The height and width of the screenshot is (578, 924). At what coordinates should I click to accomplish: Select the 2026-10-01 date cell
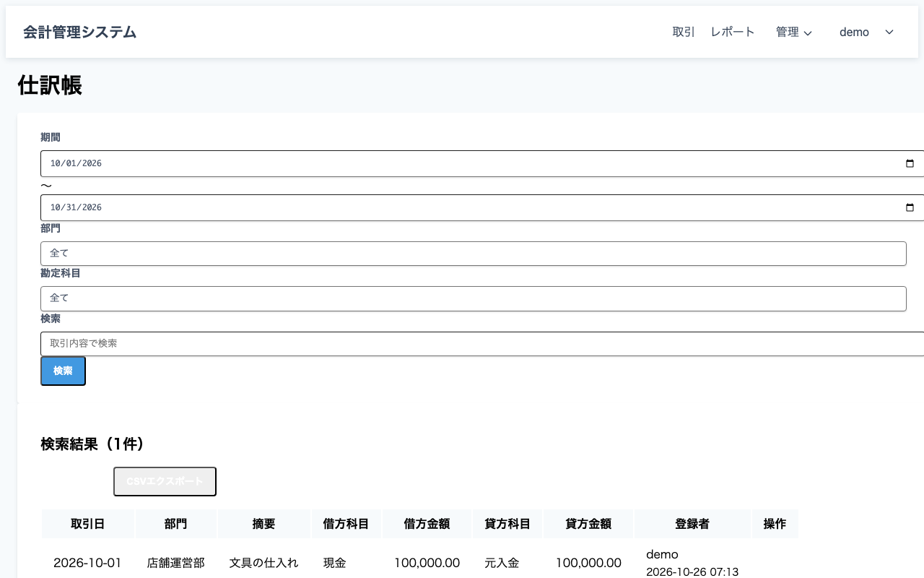[88, 563]
